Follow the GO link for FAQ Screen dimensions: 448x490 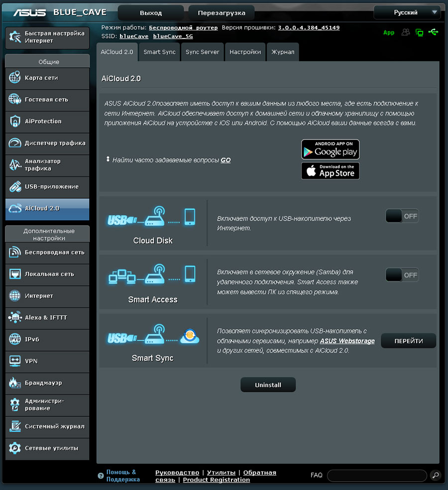225,160
